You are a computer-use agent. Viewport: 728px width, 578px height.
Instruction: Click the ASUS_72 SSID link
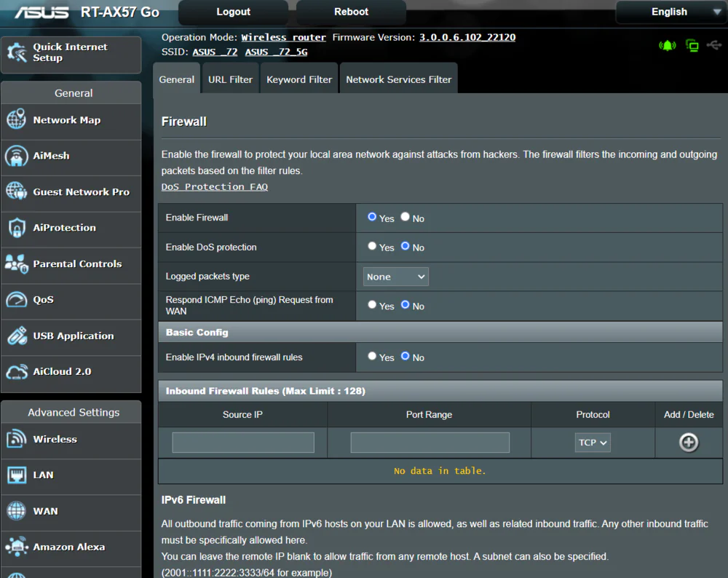(x=215, y=52)
